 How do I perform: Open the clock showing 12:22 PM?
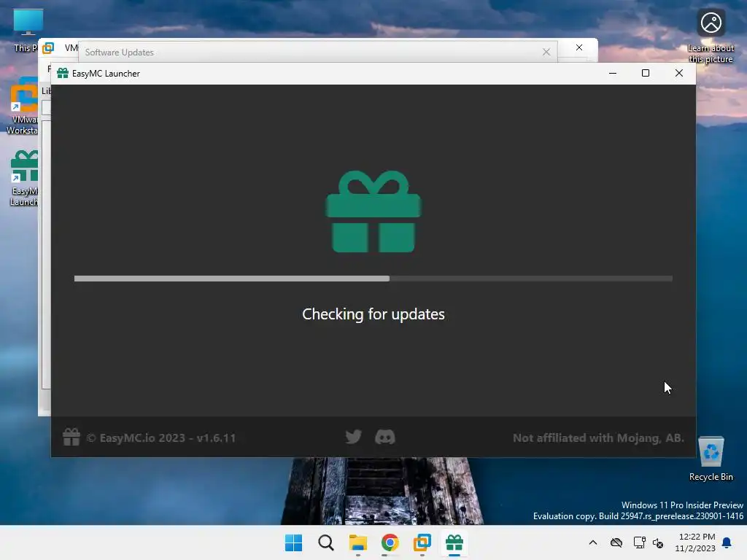[695, 542]
